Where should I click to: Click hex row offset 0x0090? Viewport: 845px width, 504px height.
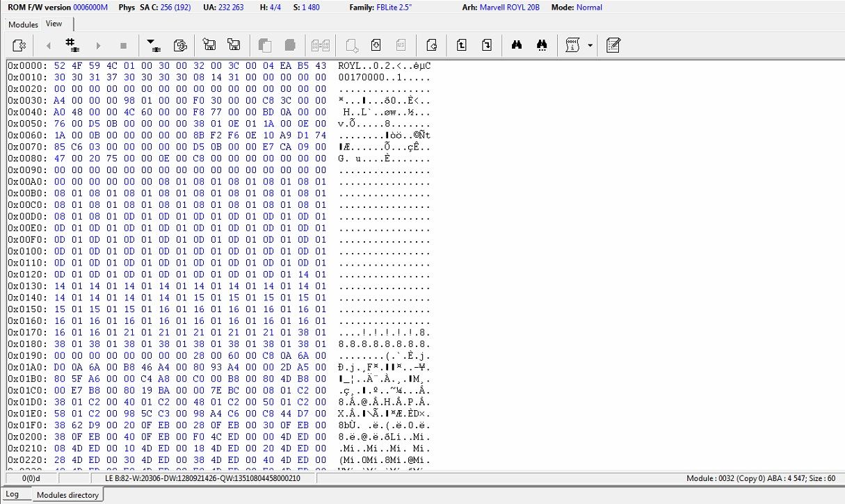click(x=28, y=170)
